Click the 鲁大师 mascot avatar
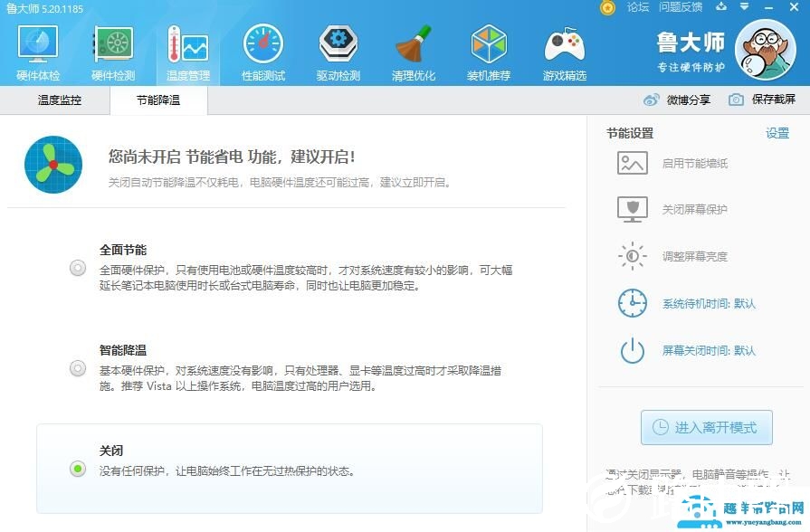Image resolution: width=810 pixels, height=532 pixels. coord(765,50)
